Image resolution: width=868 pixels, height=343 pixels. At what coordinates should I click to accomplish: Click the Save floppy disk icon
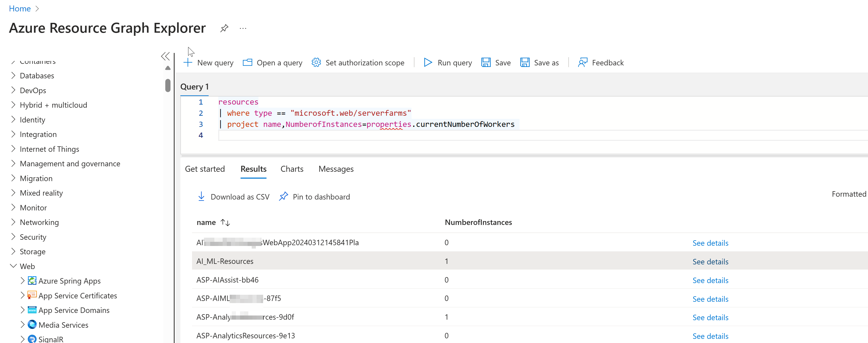tap(486, 63)
